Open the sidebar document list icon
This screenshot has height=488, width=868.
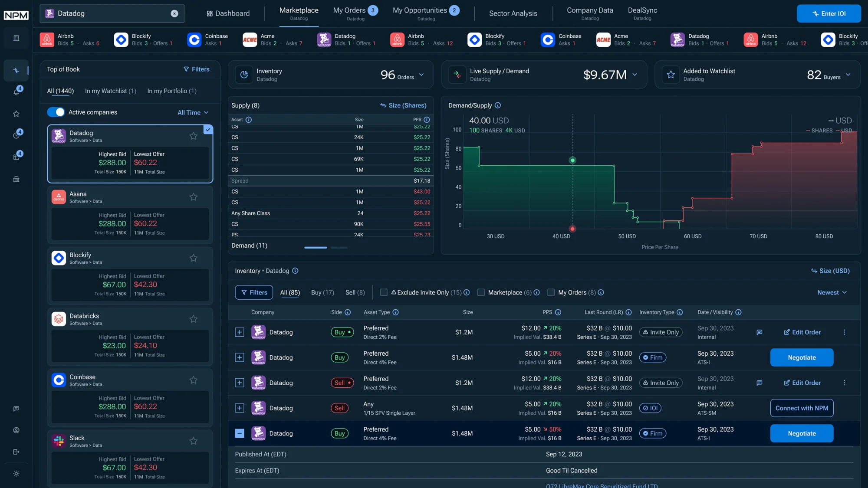click(16, 38)
